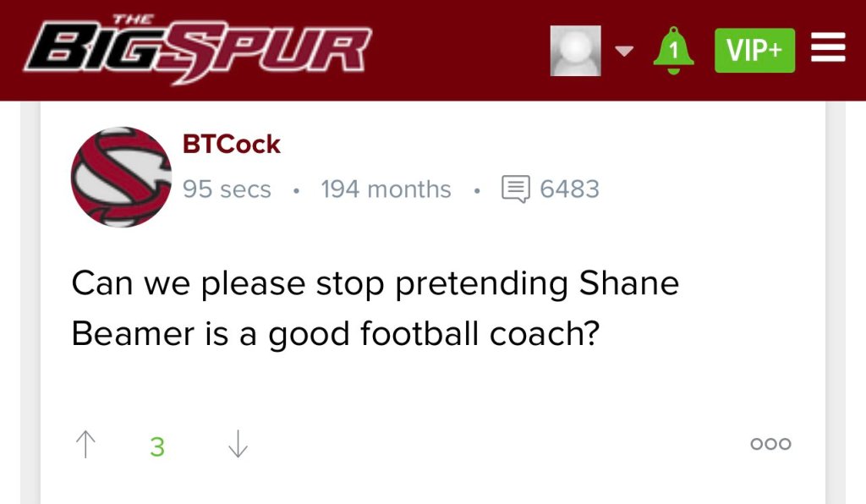Upvote BTCock's post
The image size is (866, 504).
tap(85, 444)
